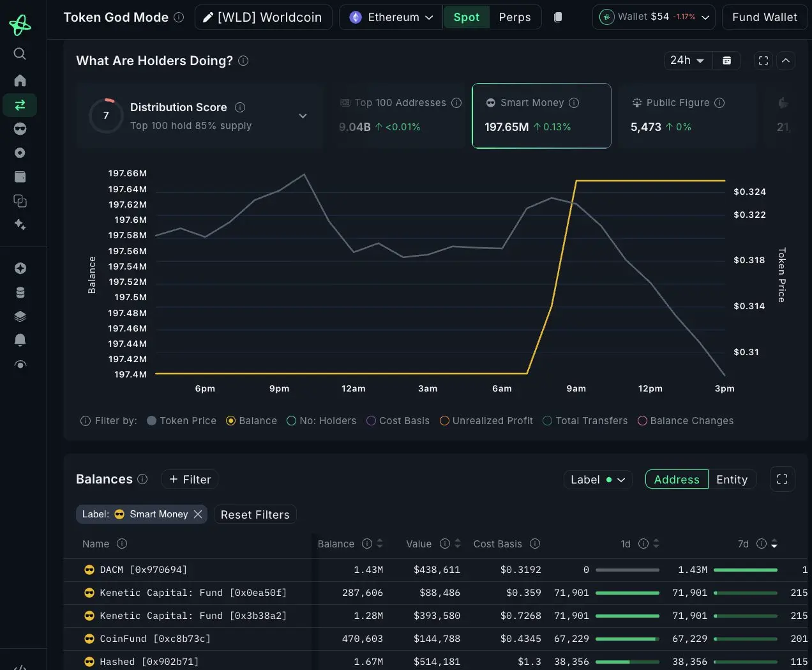Click the Fund Wallet button
812x670 pixels.
[x=764, y=17]
